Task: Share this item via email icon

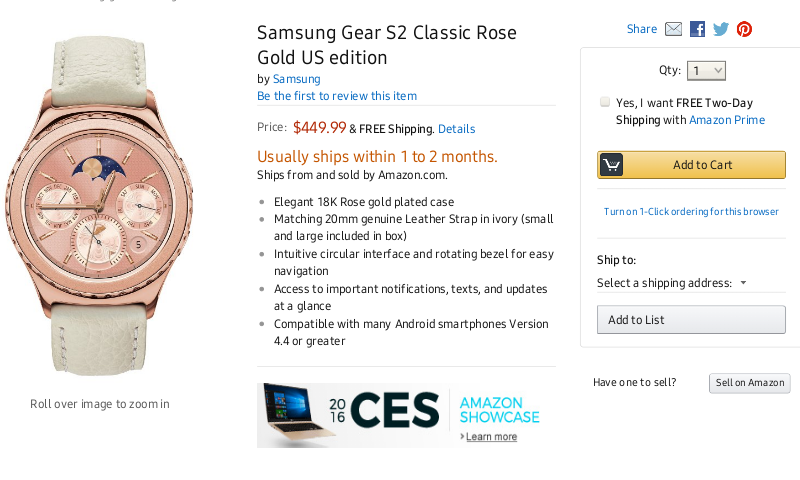Action: click(x=673, y=29)
